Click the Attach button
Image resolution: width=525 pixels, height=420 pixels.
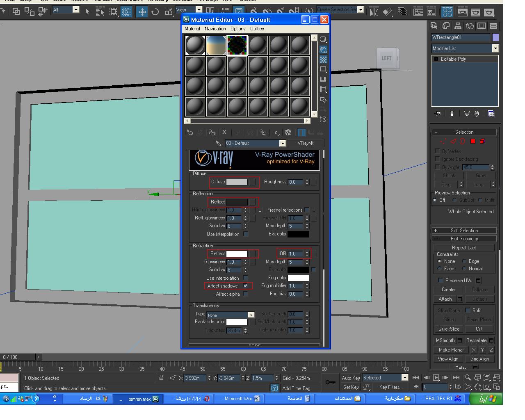[x=445, y=299]
